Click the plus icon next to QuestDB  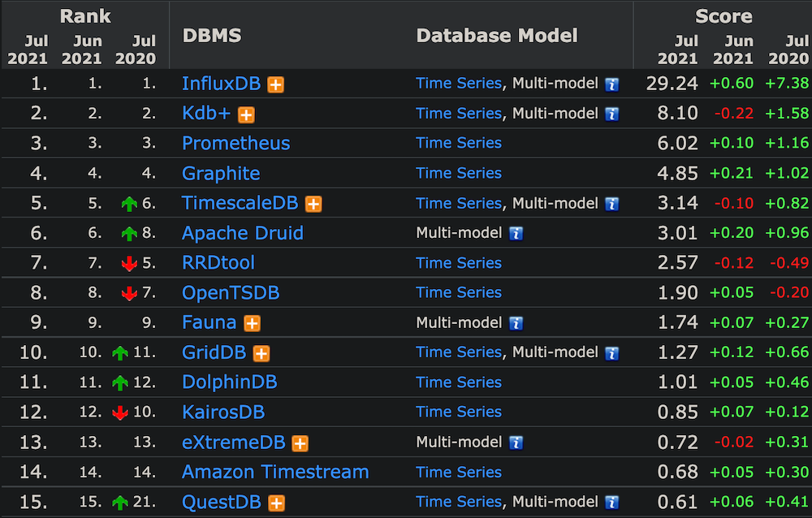pos(277,503)
